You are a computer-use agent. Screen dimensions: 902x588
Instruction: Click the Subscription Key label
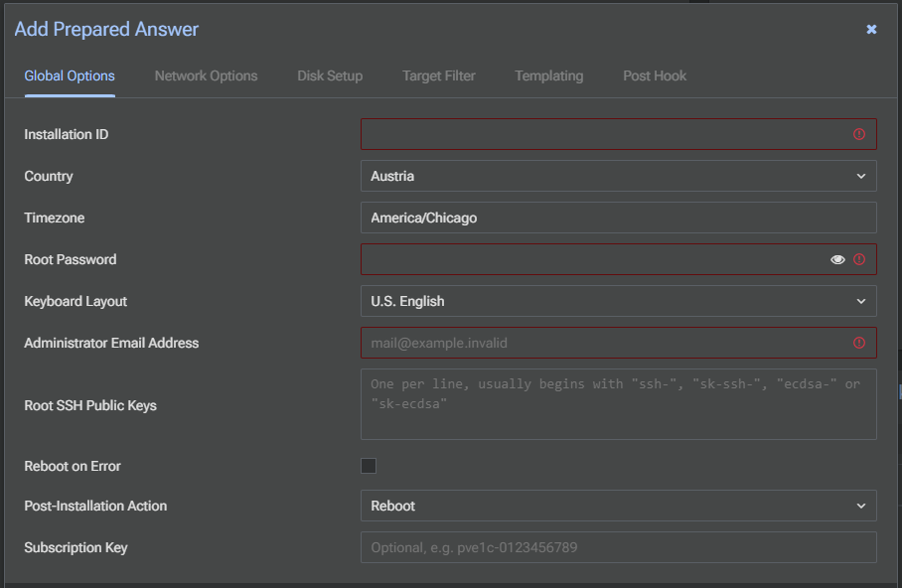[x=75, y=547]
